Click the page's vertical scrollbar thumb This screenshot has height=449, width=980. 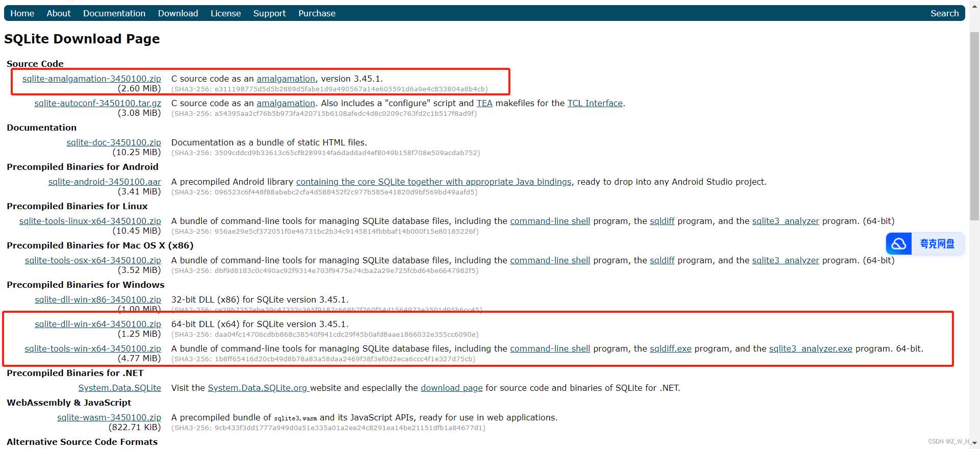[974, 126]
